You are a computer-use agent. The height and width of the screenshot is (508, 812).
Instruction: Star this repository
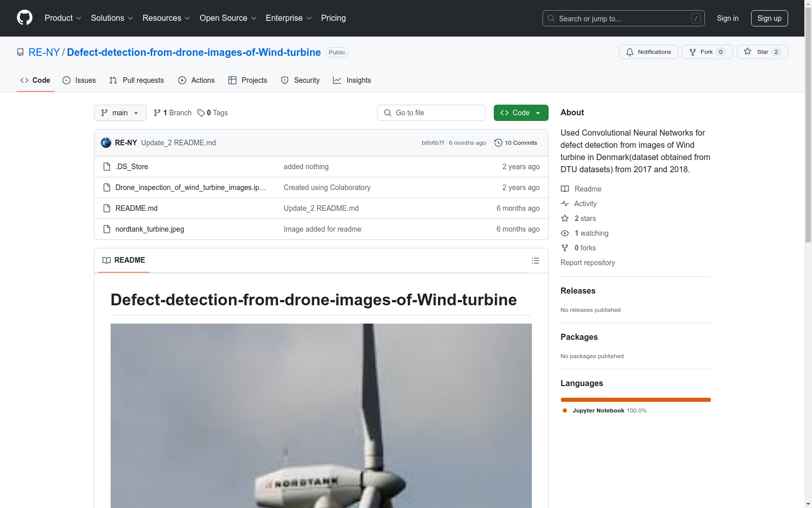pyautogui.click(x=762, y=52)
